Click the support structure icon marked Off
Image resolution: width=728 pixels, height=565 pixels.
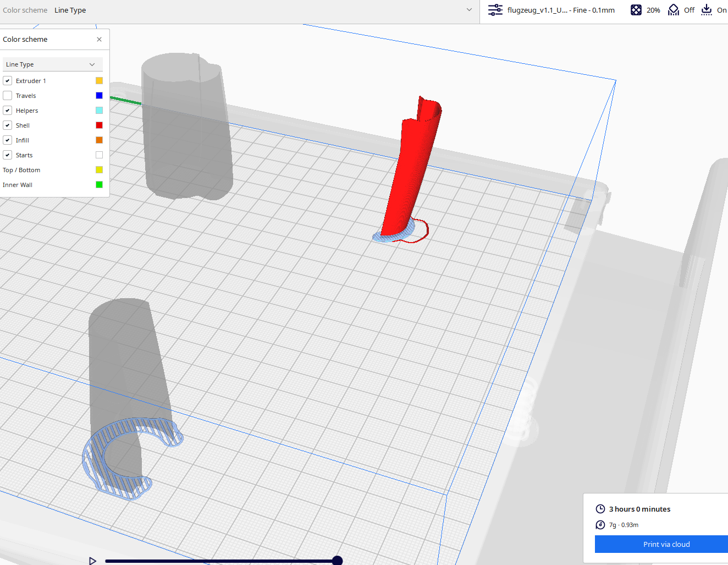[x=674, y=9]
